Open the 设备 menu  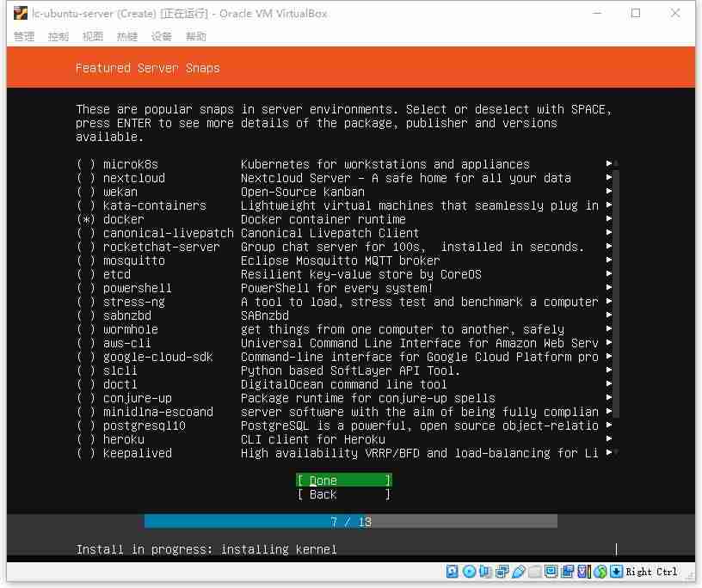coord(161,36)
